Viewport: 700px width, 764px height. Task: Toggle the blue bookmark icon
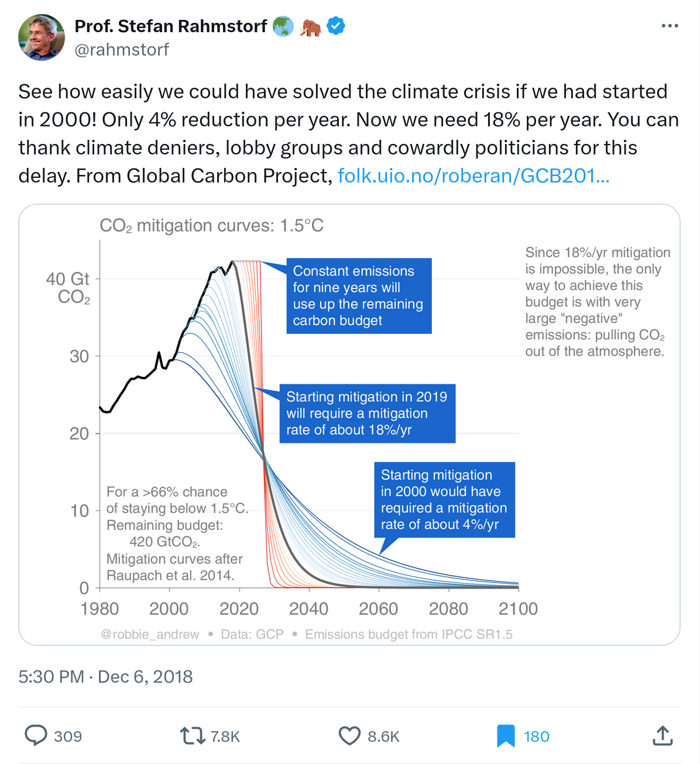pyautogui.click(x=506, y=735)
